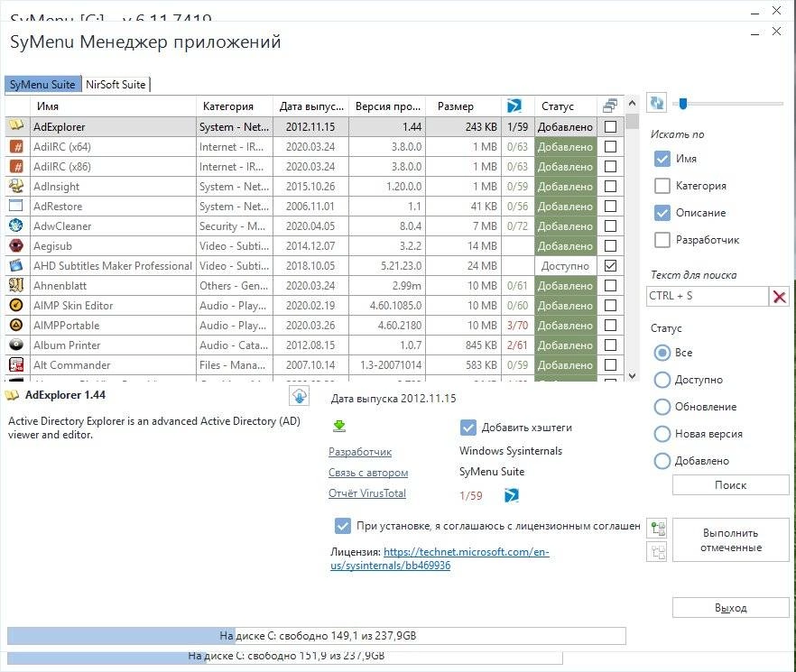Switch to the NirSoft Suite tab
The image size is (796, 672).
[x=116, y=84]
